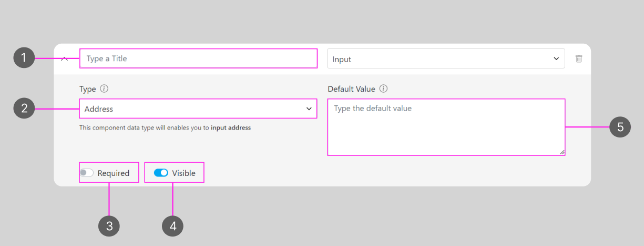Collapse the component panel with the up chevron
This screenshot has height=246, width=644.
65,59
